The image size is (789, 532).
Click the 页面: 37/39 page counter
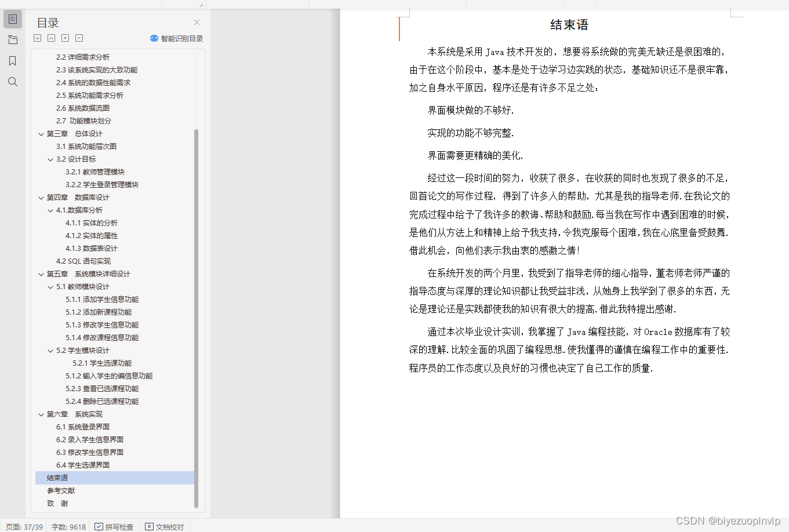pos(23,527)
